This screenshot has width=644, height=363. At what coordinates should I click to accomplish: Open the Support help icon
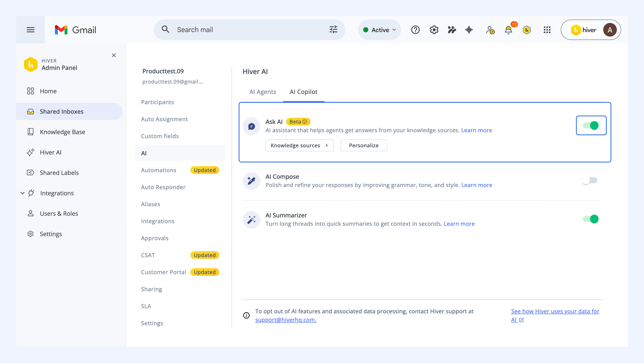tap(415, 30)
